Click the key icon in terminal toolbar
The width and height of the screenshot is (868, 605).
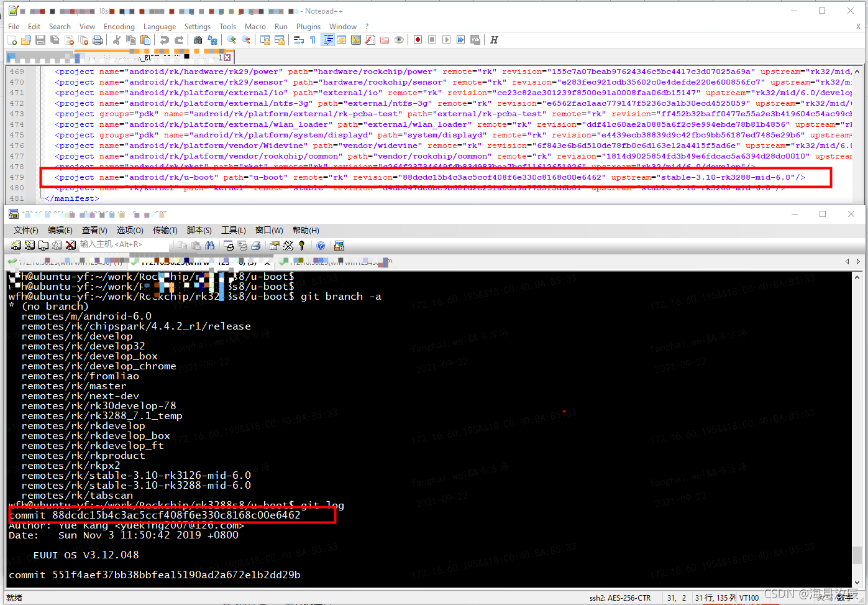(x=302, y=246)
